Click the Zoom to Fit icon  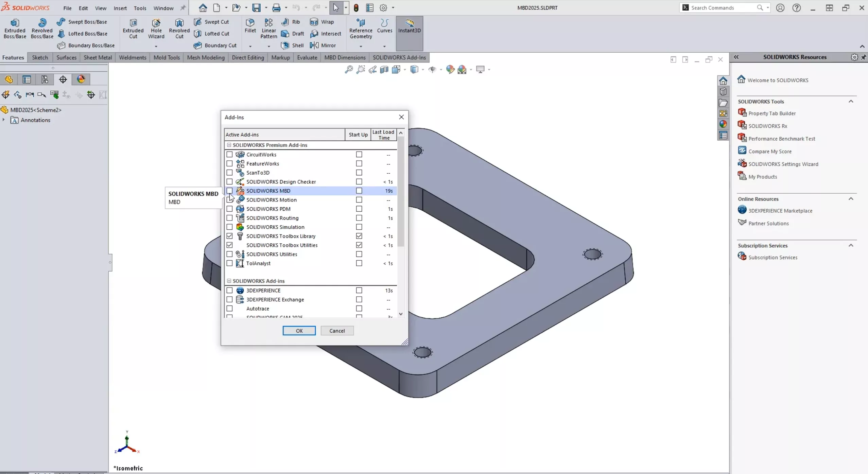point(349,70)
